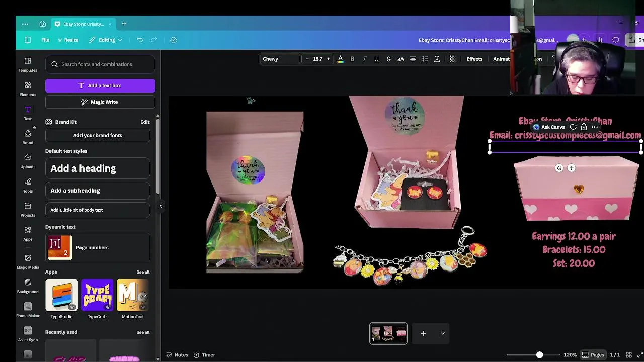Open more options in floating toolbar
Image resolution: width=644 pixels, height=362 pixels.
(595, 127)
